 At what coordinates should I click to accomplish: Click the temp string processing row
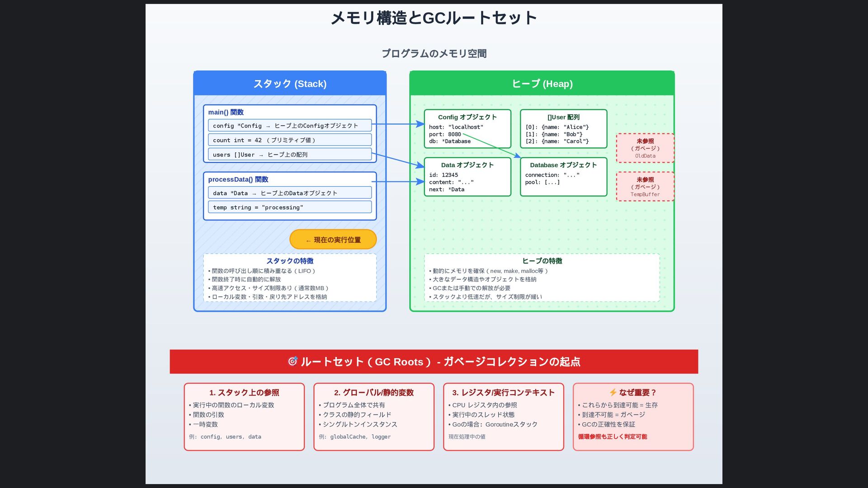point(289,207)
